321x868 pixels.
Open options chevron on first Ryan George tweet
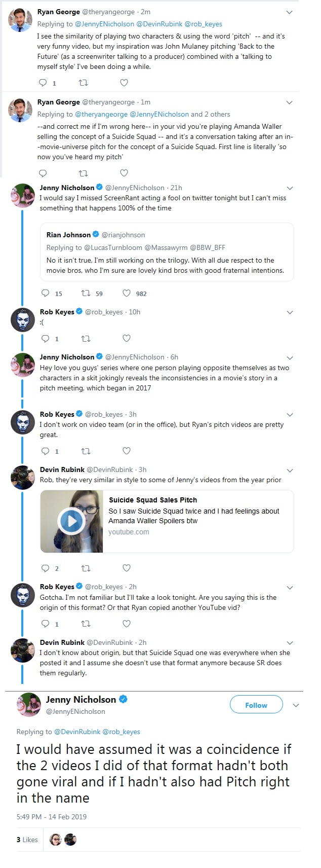coord(290,12)
